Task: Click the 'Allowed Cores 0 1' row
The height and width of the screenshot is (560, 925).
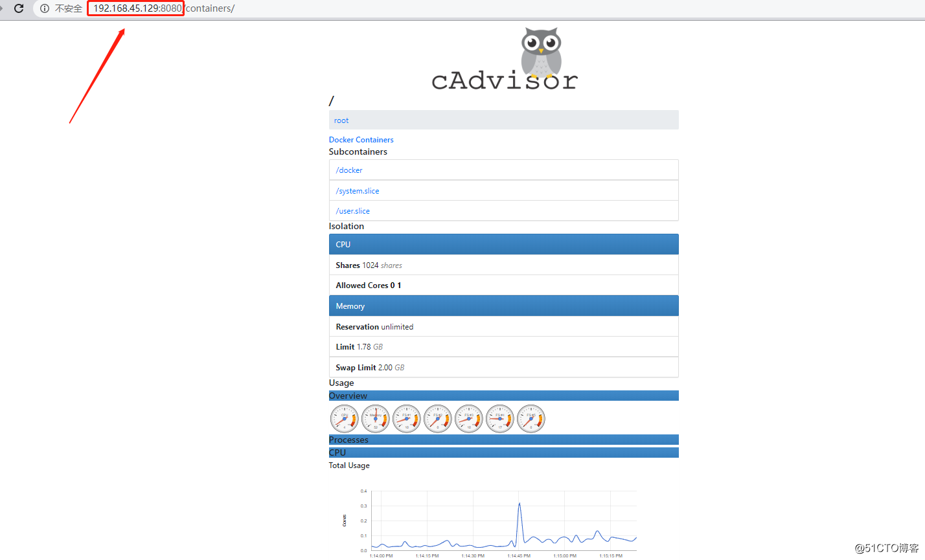Action: 503,285
